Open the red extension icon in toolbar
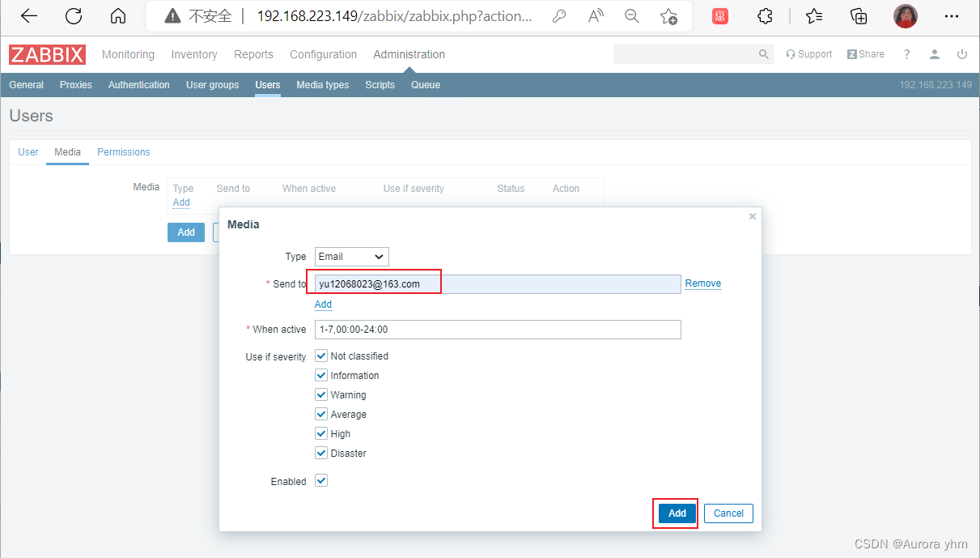 click(x=719, y=16)
